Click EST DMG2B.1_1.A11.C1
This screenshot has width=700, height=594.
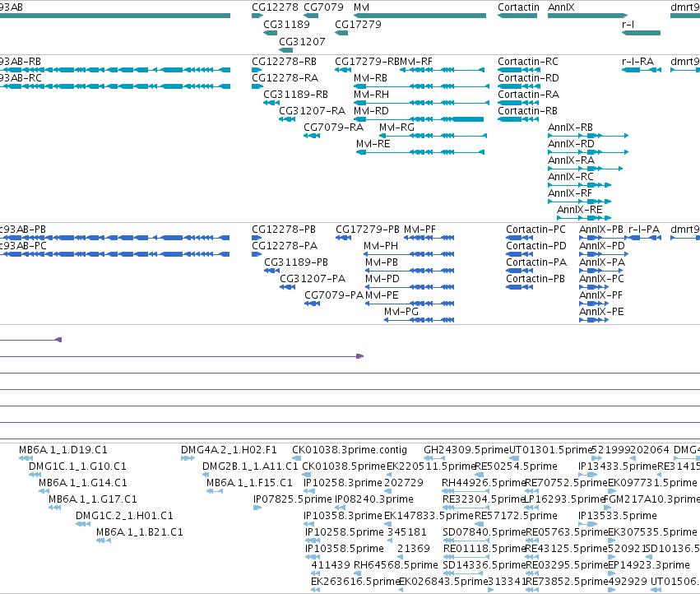pyautogui.click(x=250, y=466)
